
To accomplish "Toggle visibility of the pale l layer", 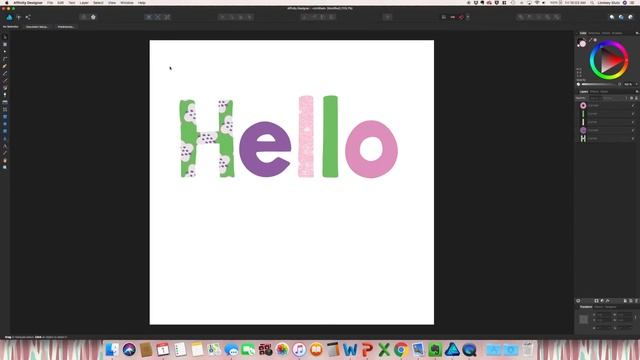I will click(633, 122).
